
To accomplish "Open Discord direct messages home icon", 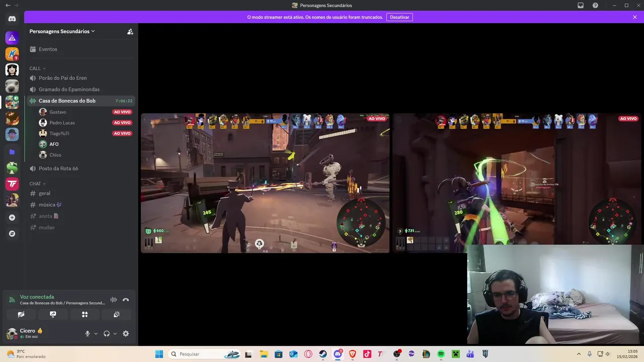I will (x=12, y=19).
